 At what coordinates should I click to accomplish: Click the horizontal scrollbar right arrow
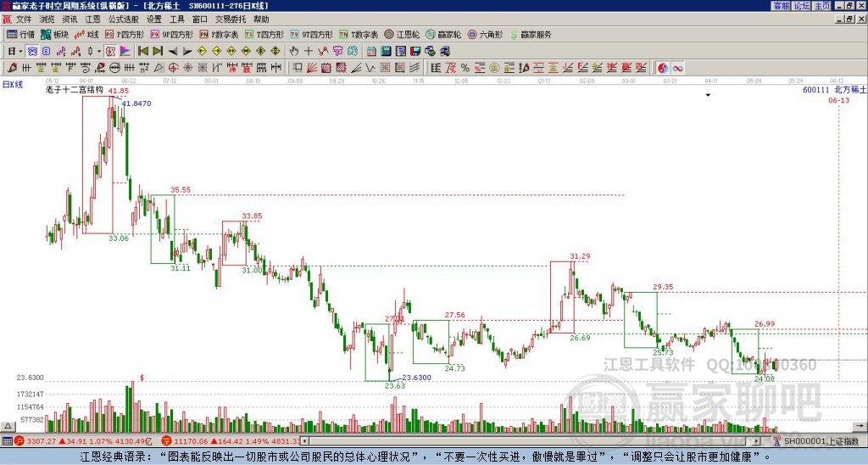[x=756, y=441]
